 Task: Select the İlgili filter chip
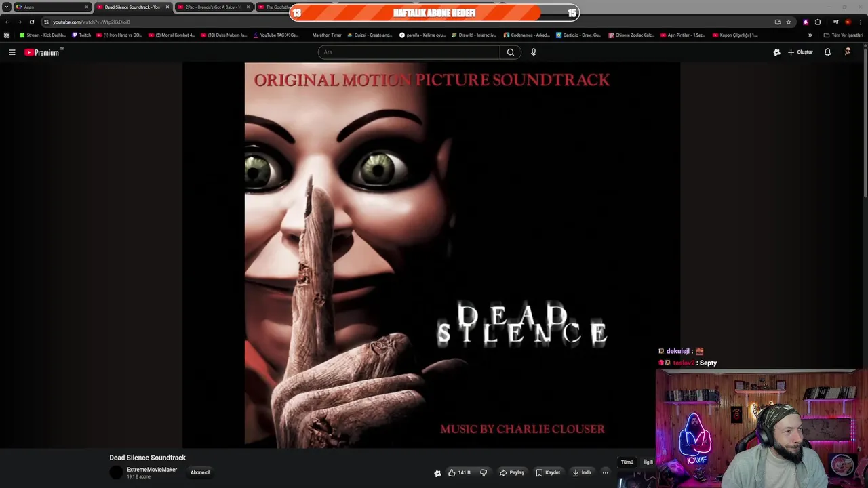pyautogui.click(x=648, y=462)
